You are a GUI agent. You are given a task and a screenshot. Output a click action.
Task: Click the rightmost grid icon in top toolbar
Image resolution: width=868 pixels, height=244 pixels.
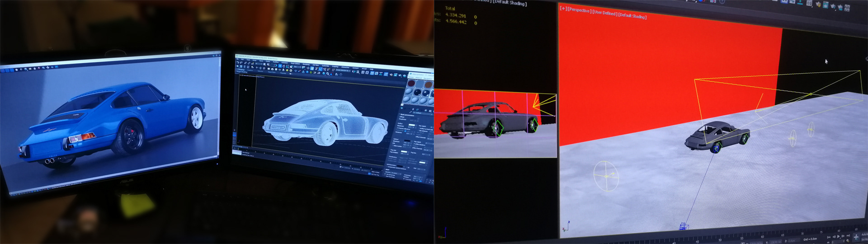pyautogui.click(x=847, y=8)
